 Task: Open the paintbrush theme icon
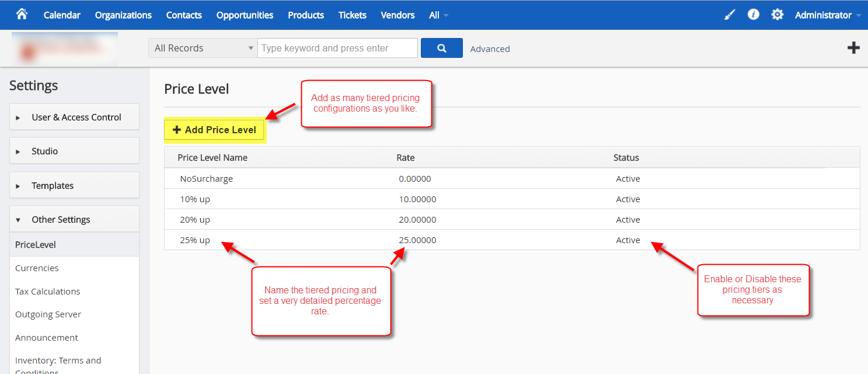pyautogui.click(x=730, y=15)
